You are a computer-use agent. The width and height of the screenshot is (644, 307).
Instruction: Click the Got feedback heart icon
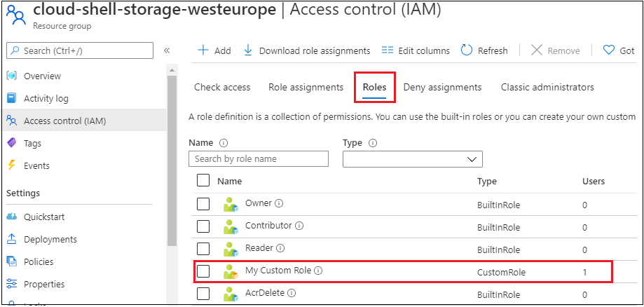pyautogui.click(x=608, y=50)
